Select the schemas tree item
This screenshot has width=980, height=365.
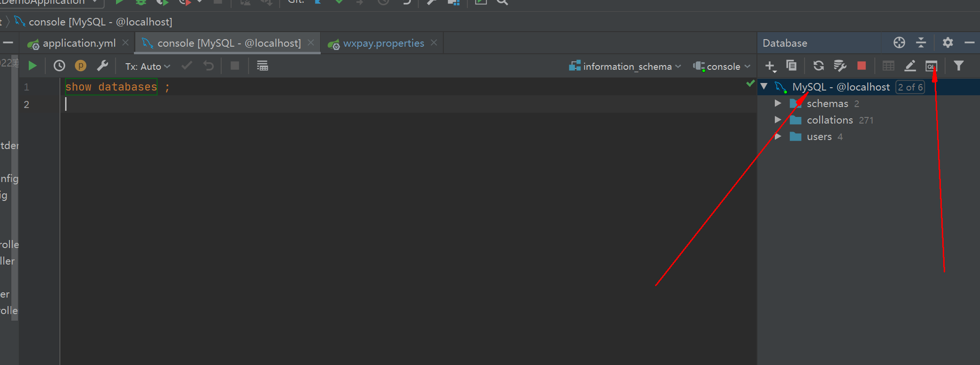[x=827, y=103]
